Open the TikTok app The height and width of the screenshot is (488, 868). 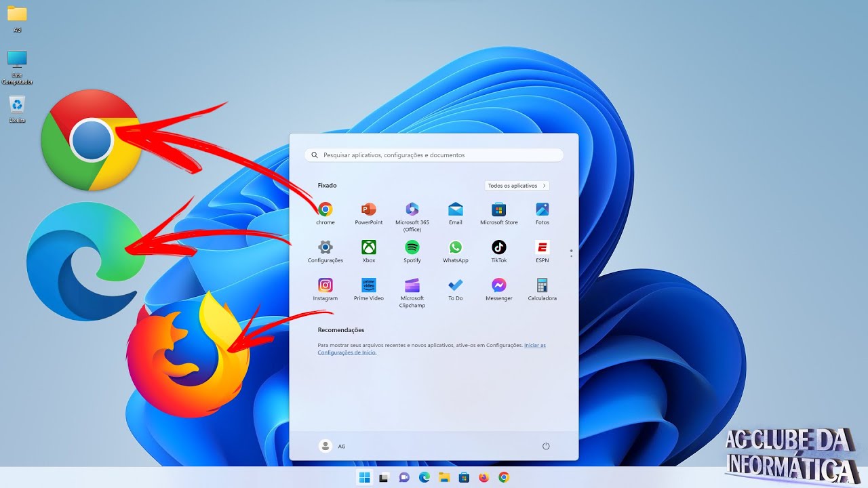click(x=499, y=251)
